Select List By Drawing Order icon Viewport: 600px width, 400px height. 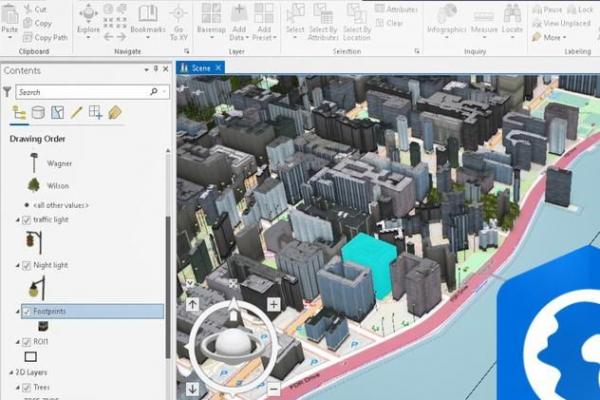(19, 112)
